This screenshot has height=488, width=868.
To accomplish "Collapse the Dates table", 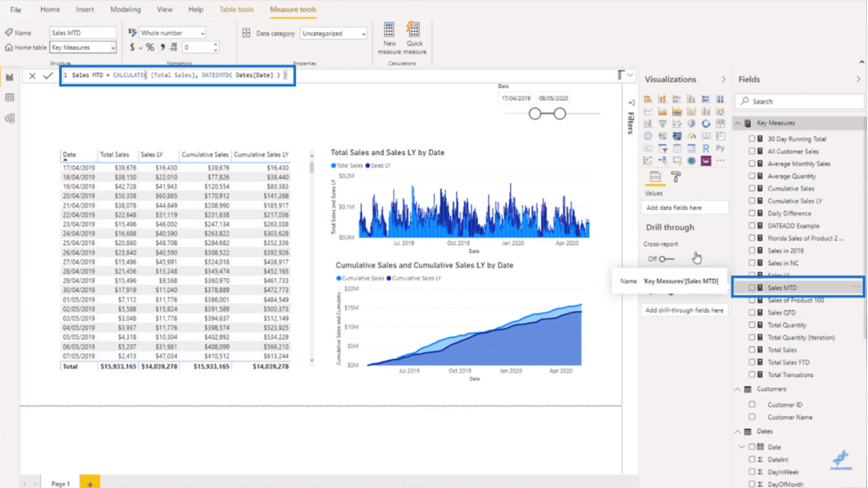I will point(737,431).
